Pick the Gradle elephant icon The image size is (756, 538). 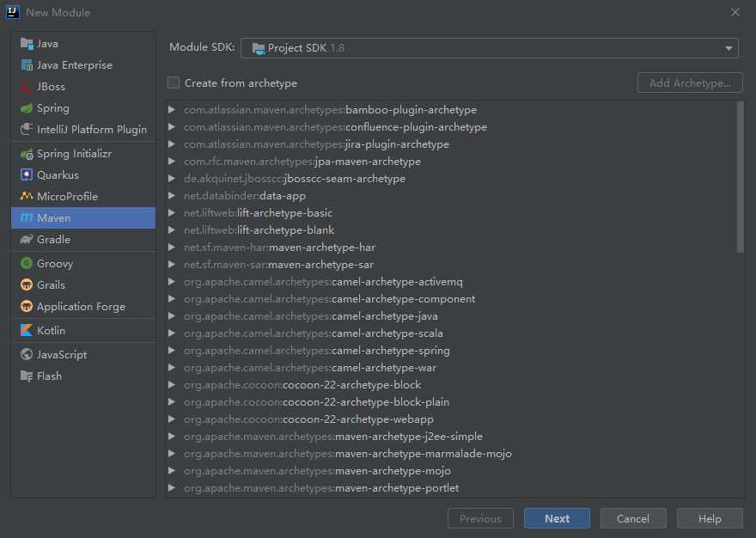[x=27, y=239]
